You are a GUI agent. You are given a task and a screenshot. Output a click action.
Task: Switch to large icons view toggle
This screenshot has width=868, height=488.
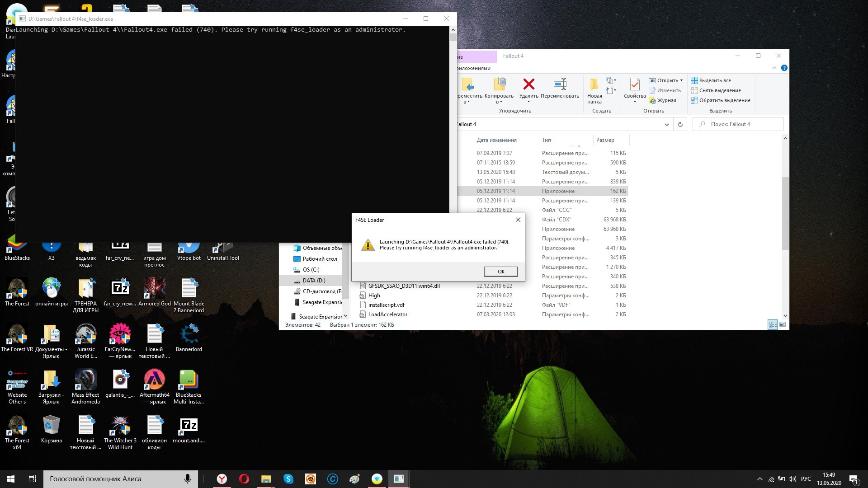pos(783,324)
